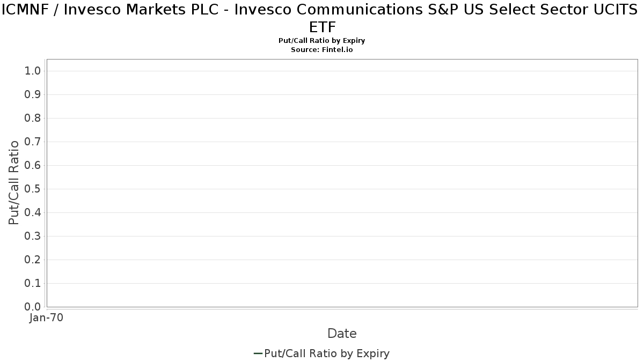Toggle the "Put/Call Ratio by Expiry" legend entry
The image size is (644, 362).
click(327, 353)
